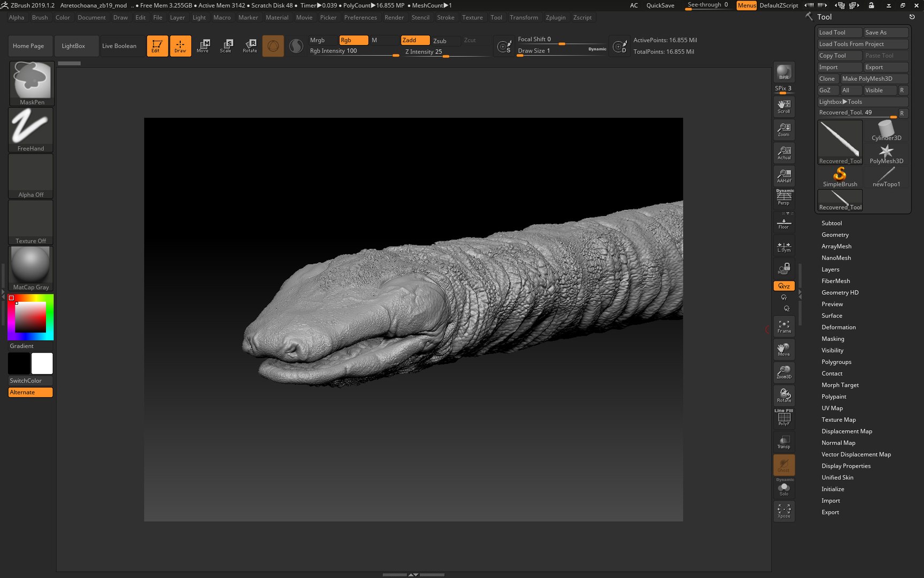
Task: Click the Xpose icon
Action: pyautogui.click(x=784, y=511)
